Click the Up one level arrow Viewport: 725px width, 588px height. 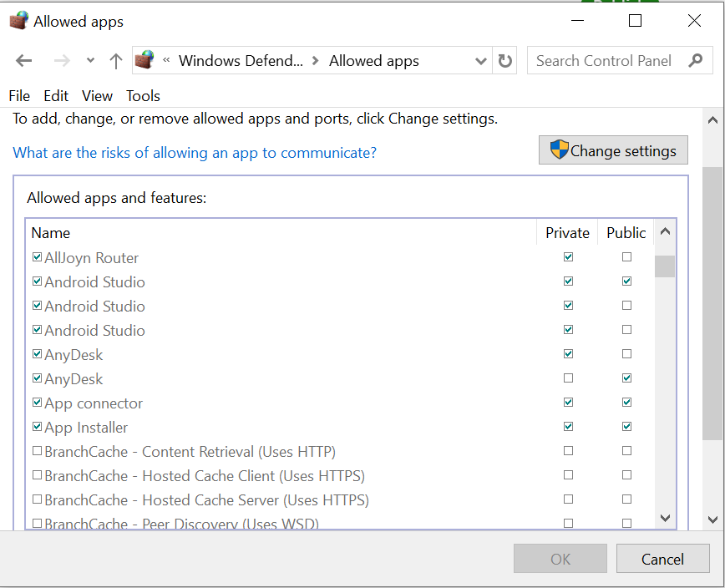coord(116,61)
